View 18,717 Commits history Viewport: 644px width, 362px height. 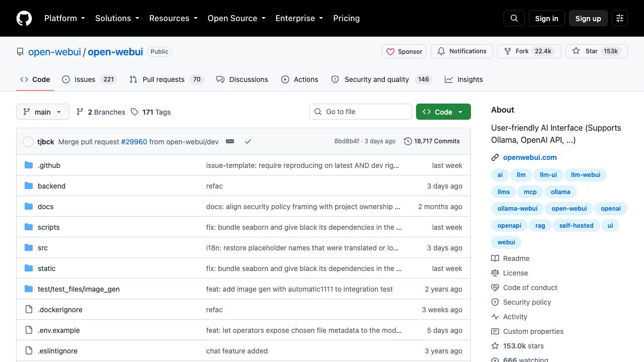(432, 141)
